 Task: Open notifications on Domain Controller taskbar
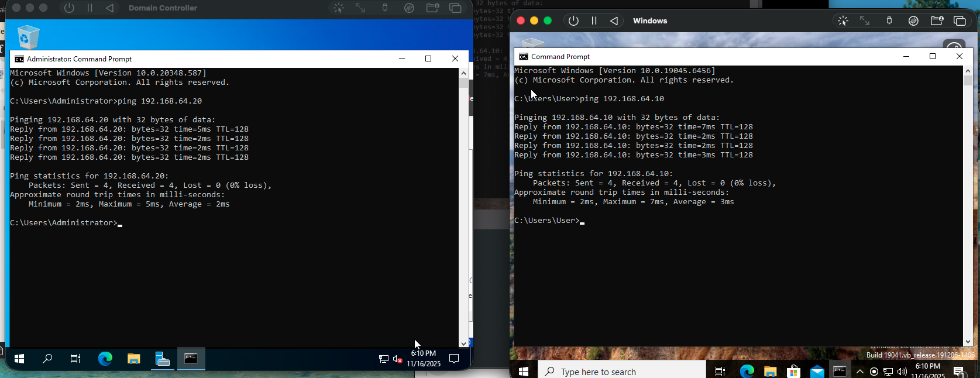[454, 359]
